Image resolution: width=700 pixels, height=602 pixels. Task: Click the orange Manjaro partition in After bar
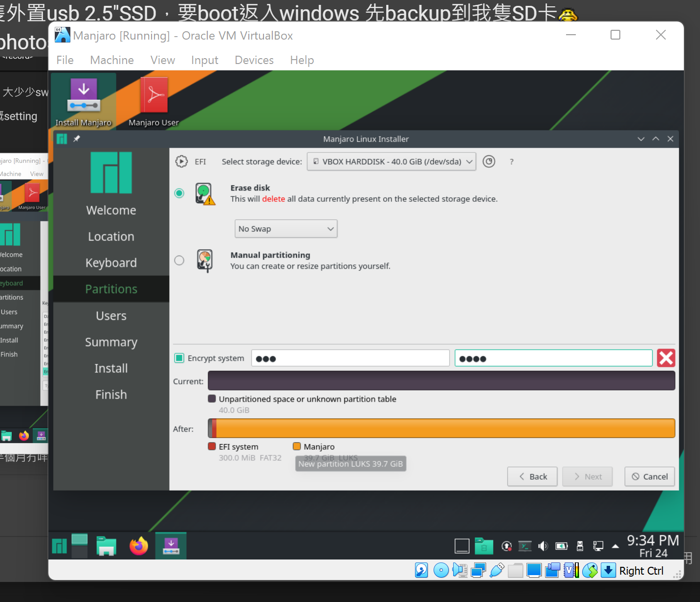click(x=445, y=428)
